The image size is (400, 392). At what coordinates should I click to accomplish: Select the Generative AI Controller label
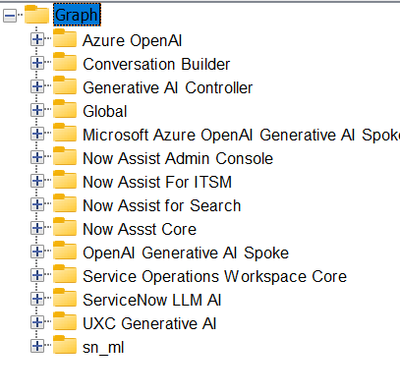click(168, 88)
